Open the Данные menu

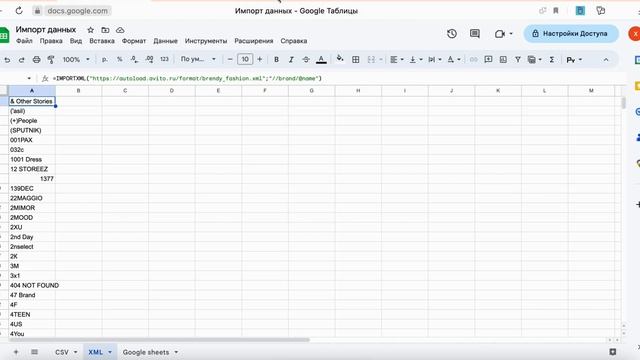[x=165, y=41]
